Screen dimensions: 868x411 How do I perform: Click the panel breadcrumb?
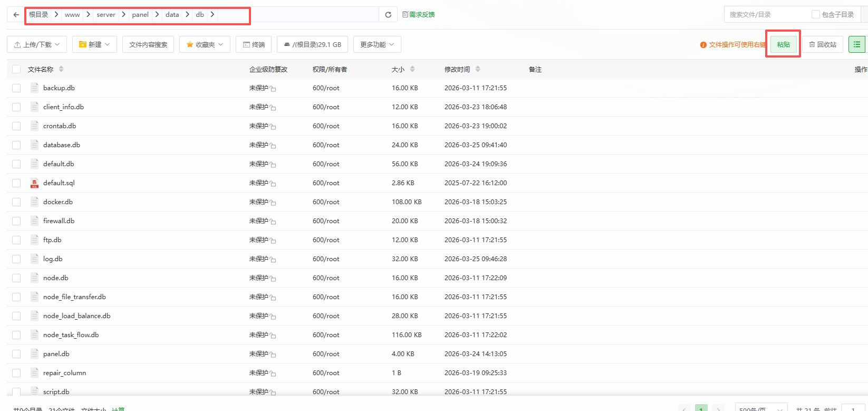point(140,15)
